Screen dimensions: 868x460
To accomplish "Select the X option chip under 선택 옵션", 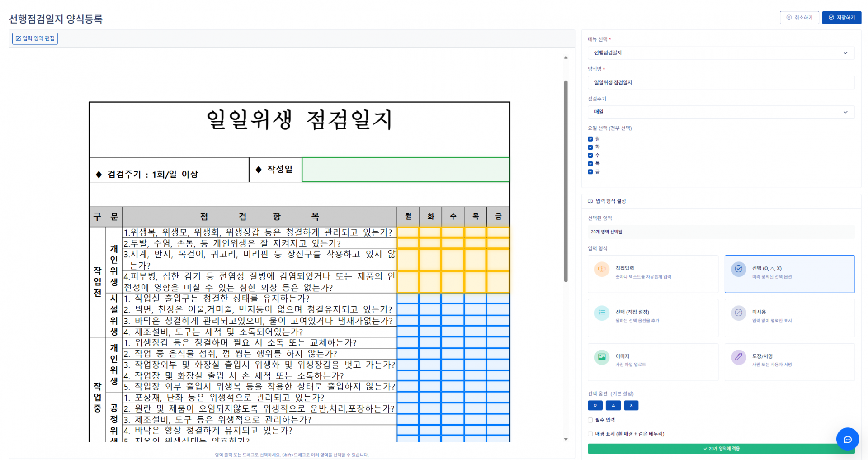I will (x=631, y=405).
